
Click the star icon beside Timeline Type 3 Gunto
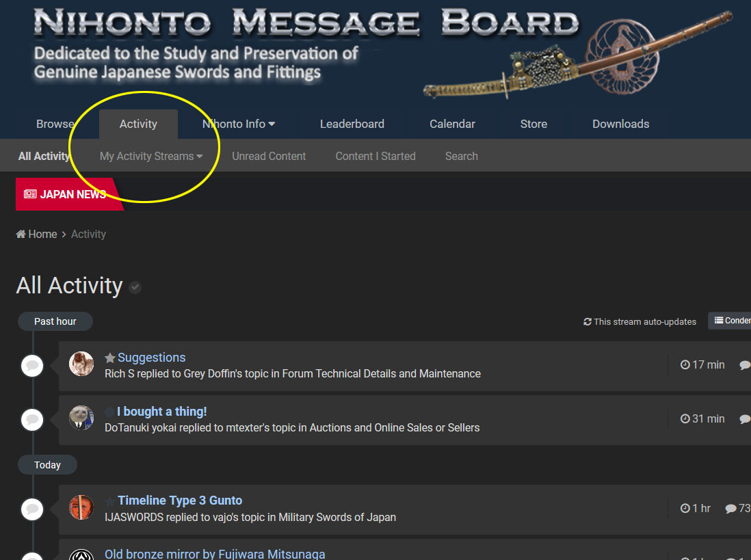109,501
